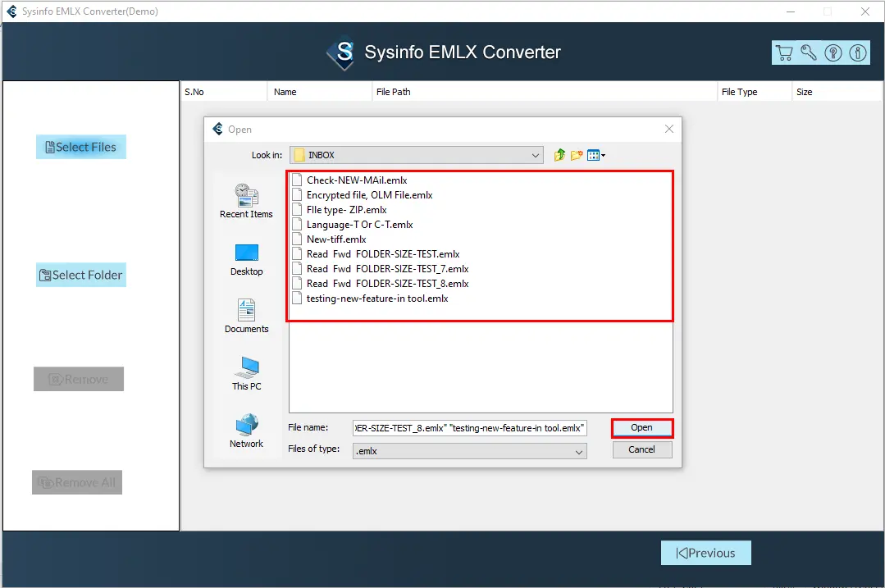885x588 pixels.
Task: Open view menu icon in Open dialog
Action: pyautogui.click(x=596, y=155)
